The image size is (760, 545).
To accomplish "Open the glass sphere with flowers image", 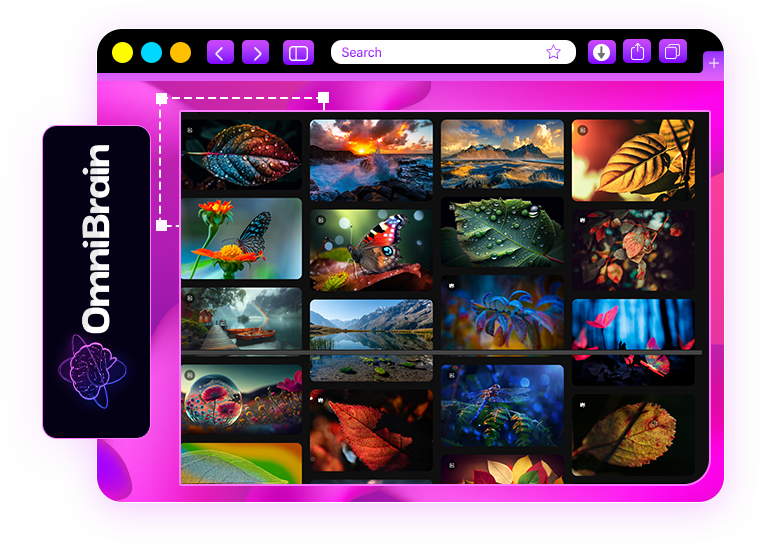I will 241,398.
